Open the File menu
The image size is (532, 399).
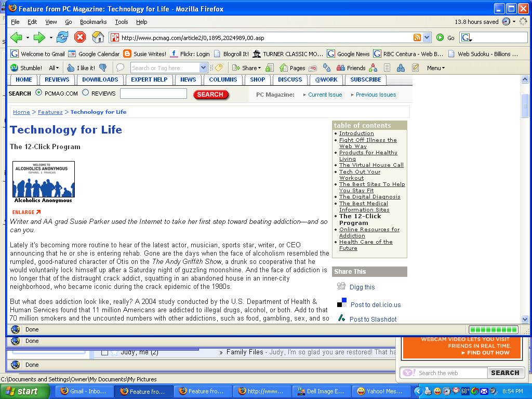pyautogui.click(x=15, y=22)
